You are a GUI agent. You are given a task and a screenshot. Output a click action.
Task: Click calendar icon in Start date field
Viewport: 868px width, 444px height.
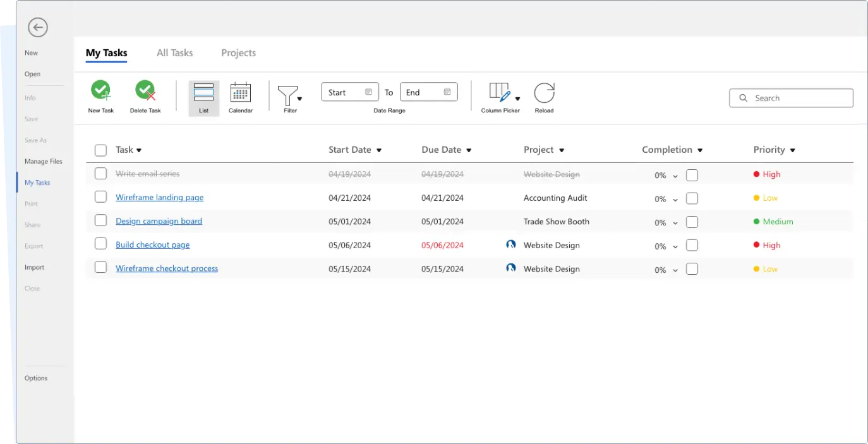(368, 92)
